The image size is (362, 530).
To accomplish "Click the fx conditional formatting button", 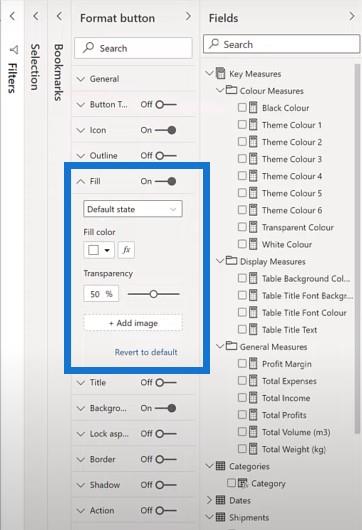I will click(x=126, y=250).
